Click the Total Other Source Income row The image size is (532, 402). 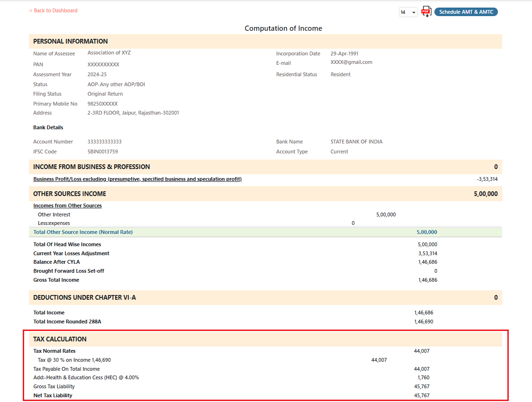(265, 232)
